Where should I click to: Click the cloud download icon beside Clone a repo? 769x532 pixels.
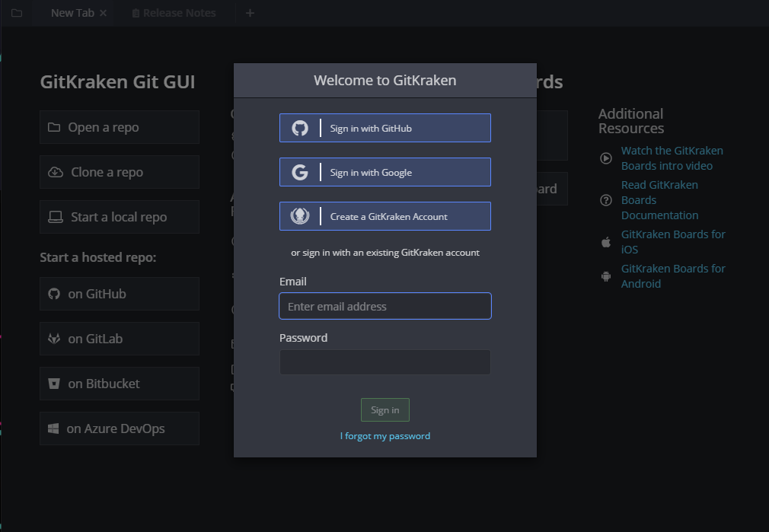click(x=56, y=172)
